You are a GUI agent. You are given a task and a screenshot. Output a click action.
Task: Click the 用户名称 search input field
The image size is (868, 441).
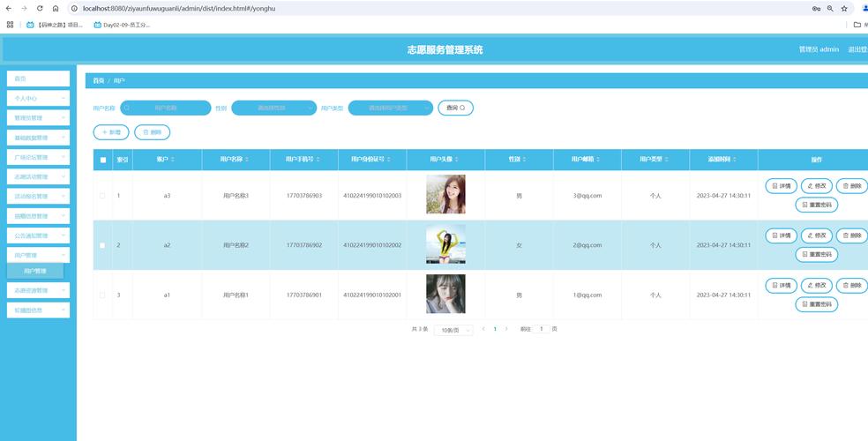tap(165, 108)
